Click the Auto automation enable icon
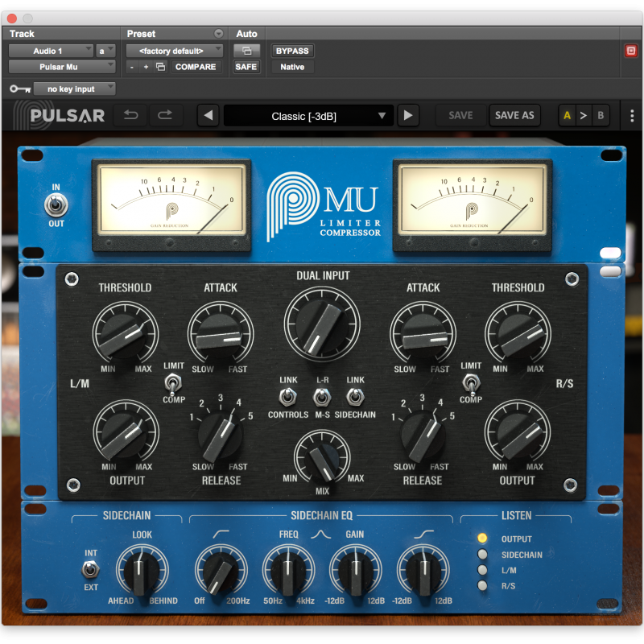The image size is (644, 644). coord(246,51)
